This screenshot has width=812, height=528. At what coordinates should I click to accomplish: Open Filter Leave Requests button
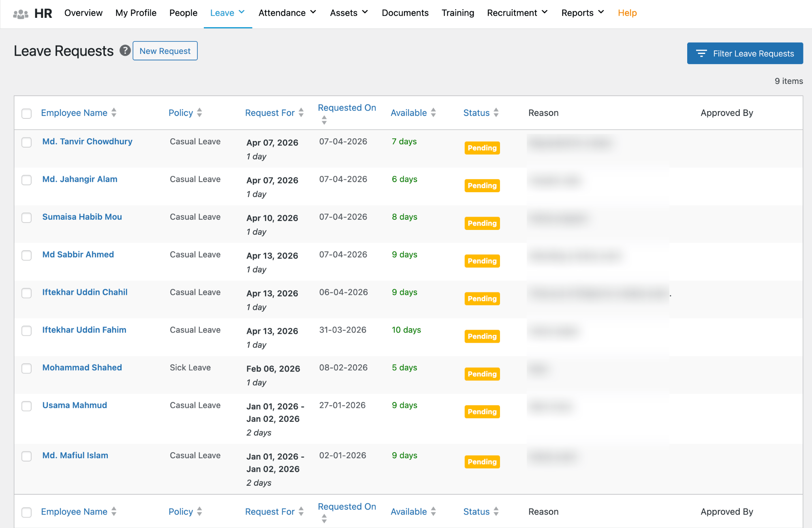coord(745,54)
